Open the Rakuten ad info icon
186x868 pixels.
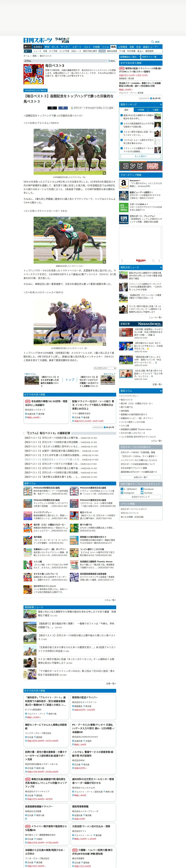pos(153,260)
